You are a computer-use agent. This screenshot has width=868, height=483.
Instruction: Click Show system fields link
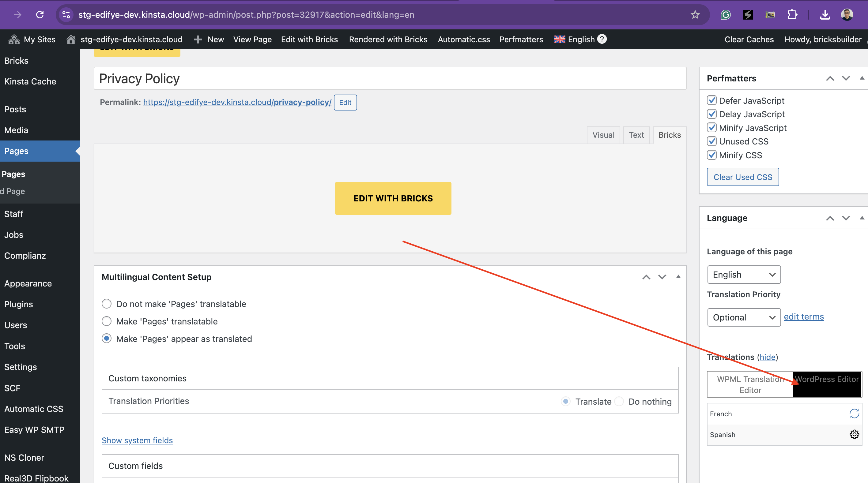tap(137, 440)
